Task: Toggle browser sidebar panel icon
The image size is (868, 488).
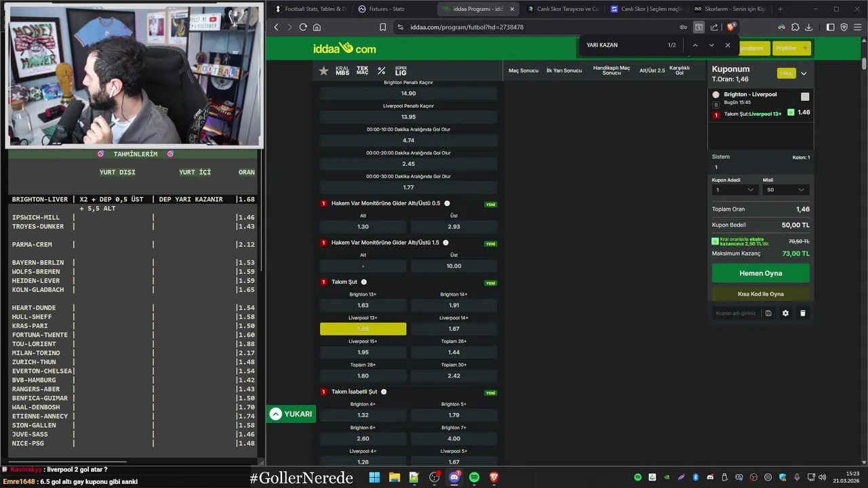Action: tap(831, 27)
